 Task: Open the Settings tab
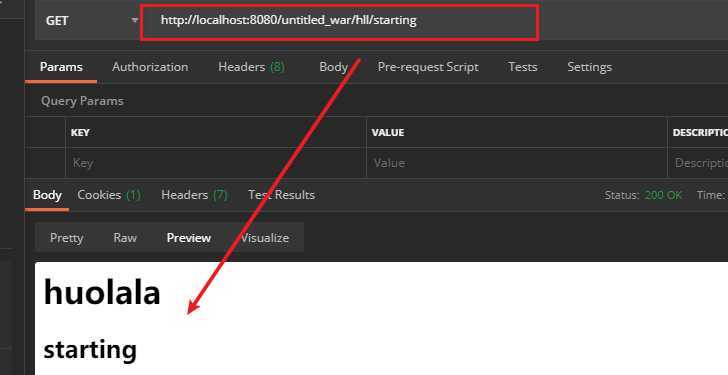589,67
